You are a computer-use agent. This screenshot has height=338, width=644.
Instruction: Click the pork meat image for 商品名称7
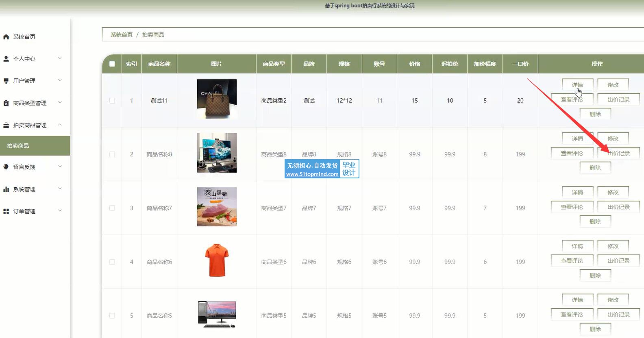point(217,206)
